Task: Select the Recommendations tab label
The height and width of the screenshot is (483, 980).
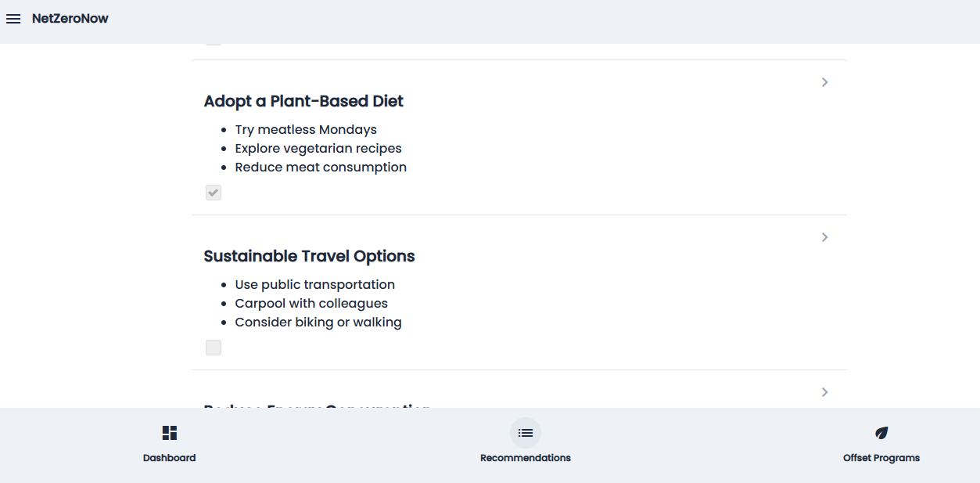Action: pos(526,458)
